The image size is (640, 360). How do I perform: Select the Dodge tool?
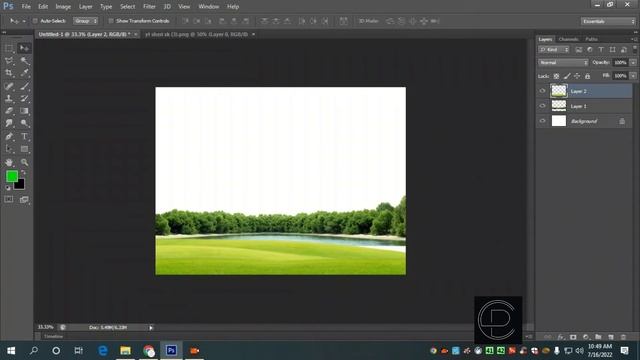(x=24, y=123)
